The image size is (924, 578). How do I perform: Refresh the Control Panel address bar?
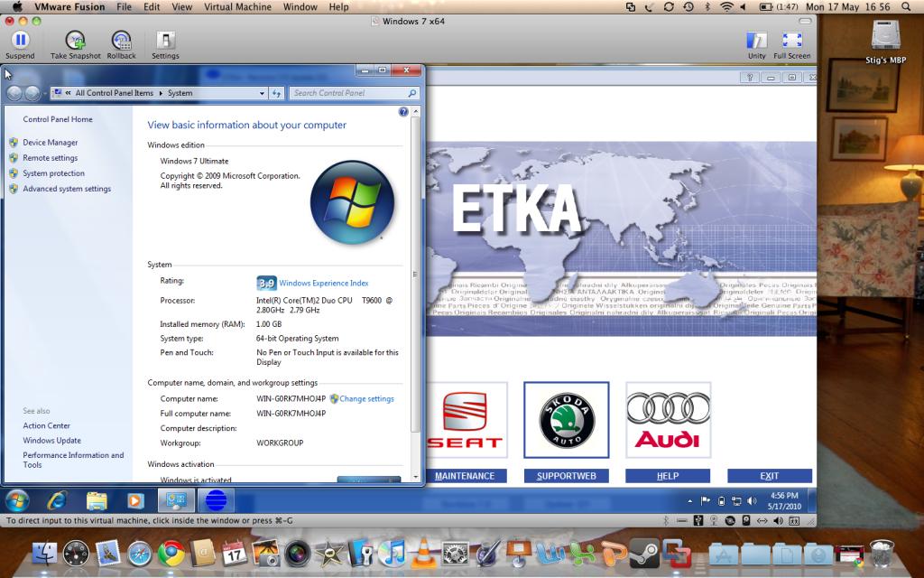click(x=276, y=93)
